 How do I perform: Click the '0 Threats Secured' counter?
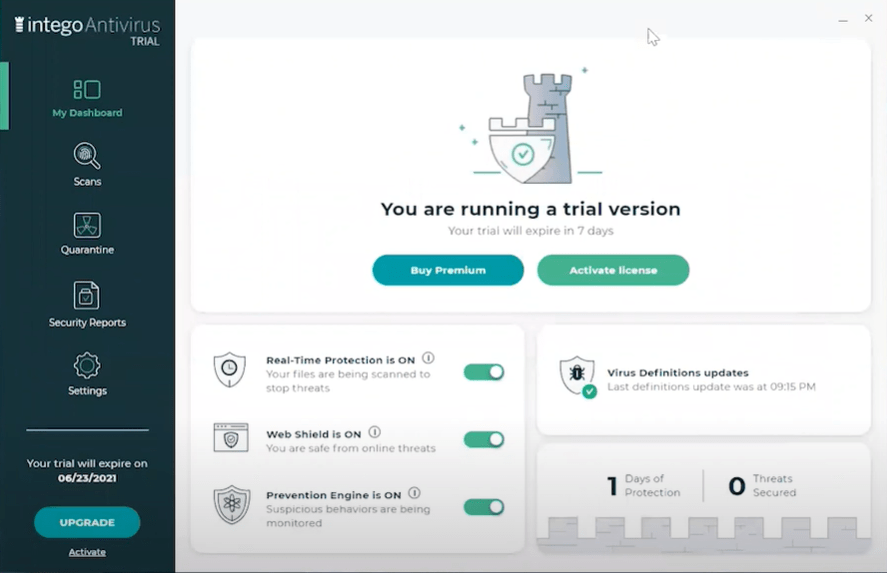click(x=762, y=486)
